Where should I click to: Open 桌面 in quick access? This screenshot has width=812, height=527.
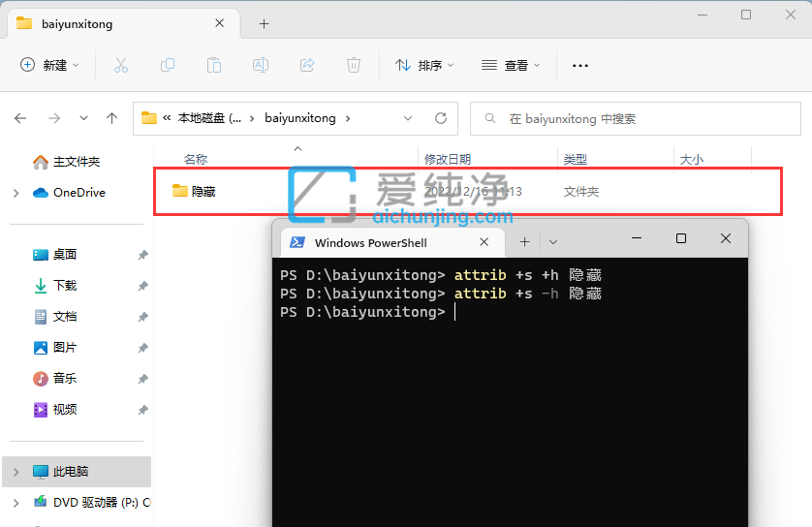click(55, 254)
